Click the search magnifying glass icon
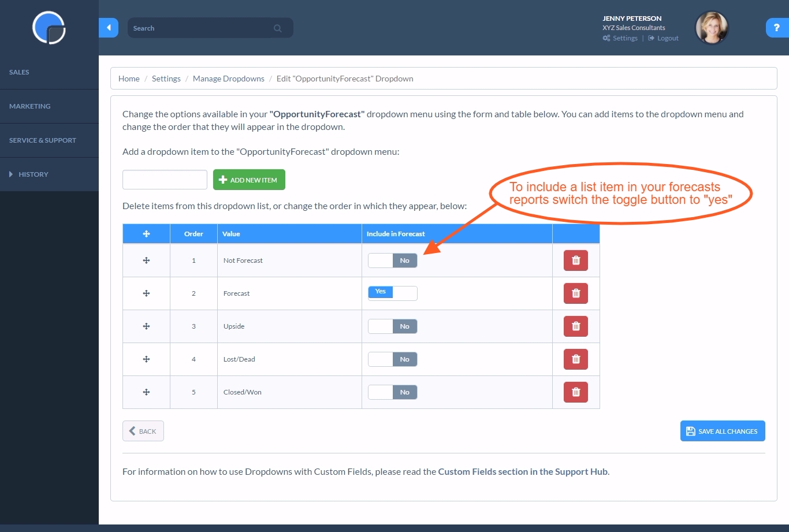The height and width of the screenshot is (532, 789). click(277, 28)
